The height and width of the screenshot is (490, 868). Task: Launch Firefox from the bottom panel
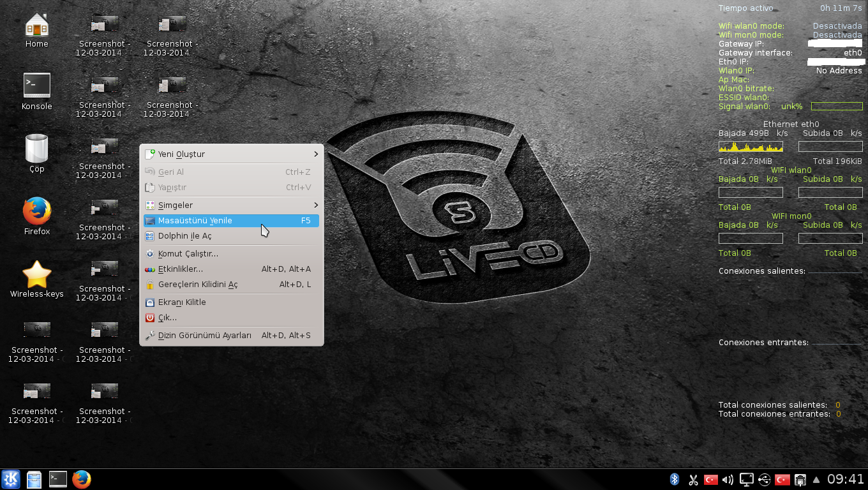[x=81, y=479]
